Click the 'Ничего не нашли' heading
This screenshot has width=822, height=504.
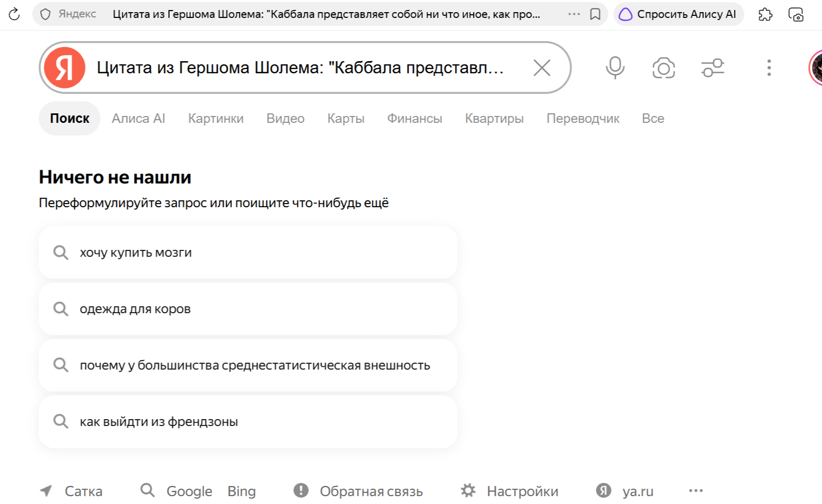coord(115,177)
